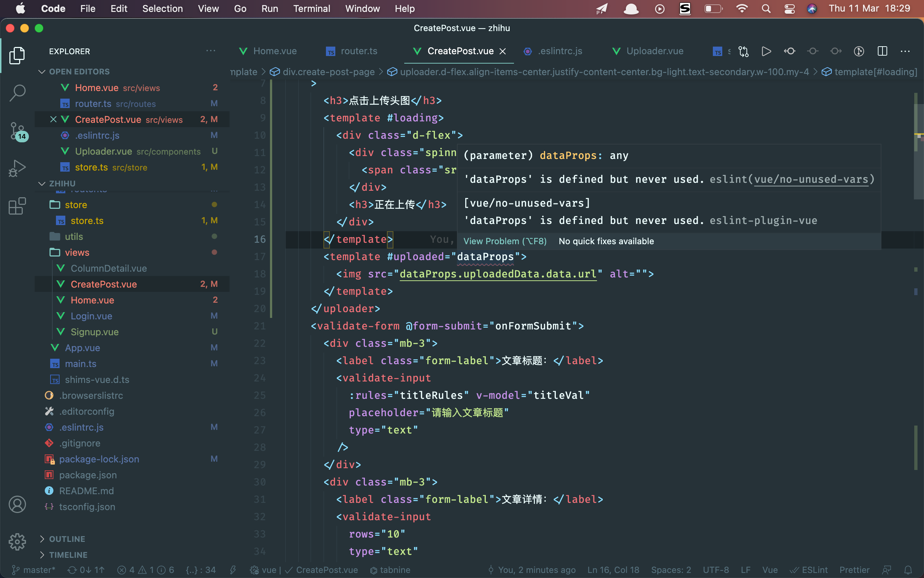
Task: Split the editor to the right
Action: click(x=882, y=51)
